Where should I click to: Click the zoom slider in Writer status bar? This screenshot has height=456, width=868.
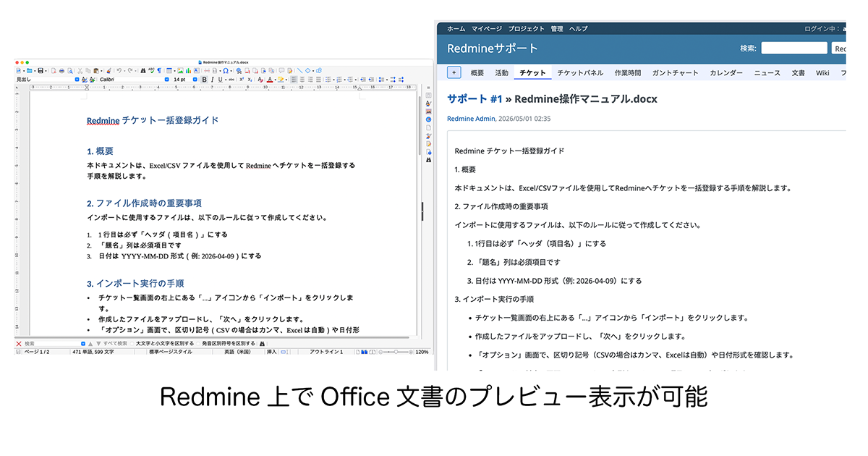click(396, 352)
